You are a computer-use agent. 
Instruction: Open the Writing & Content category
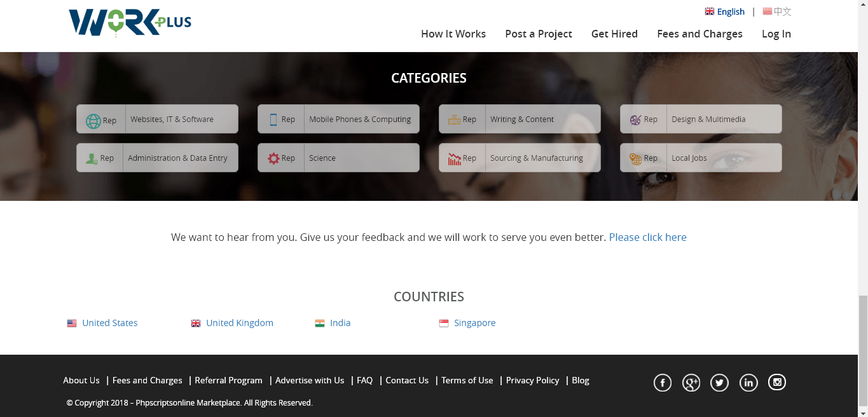520,119
